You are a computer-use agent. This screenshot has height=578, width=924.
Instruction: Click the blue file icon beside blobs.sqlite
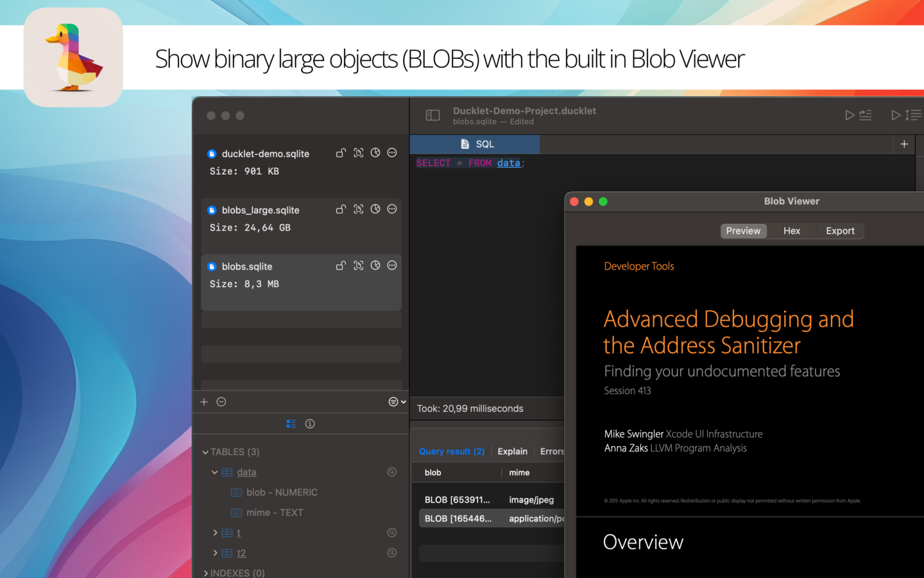212,267
